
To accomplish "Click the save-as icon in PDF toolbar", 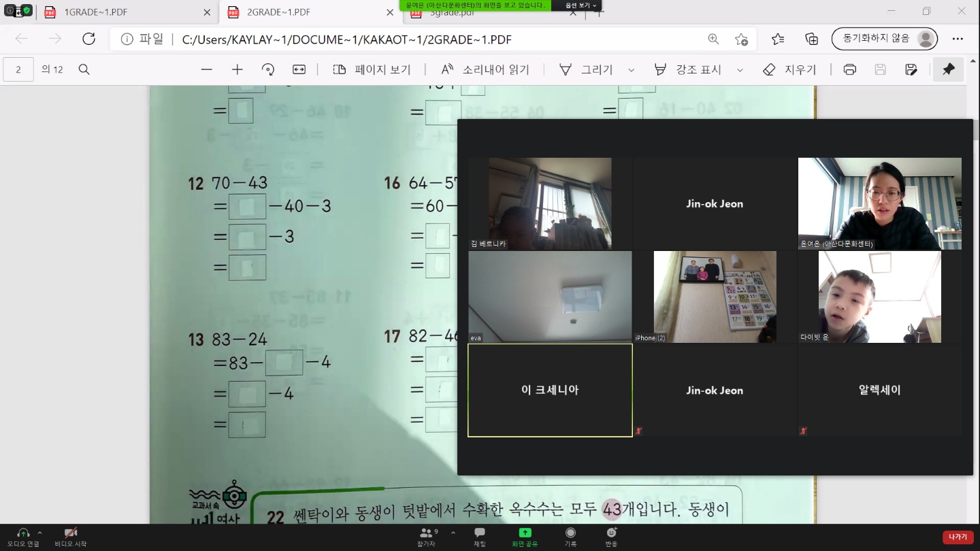I will tap(911, 69).
